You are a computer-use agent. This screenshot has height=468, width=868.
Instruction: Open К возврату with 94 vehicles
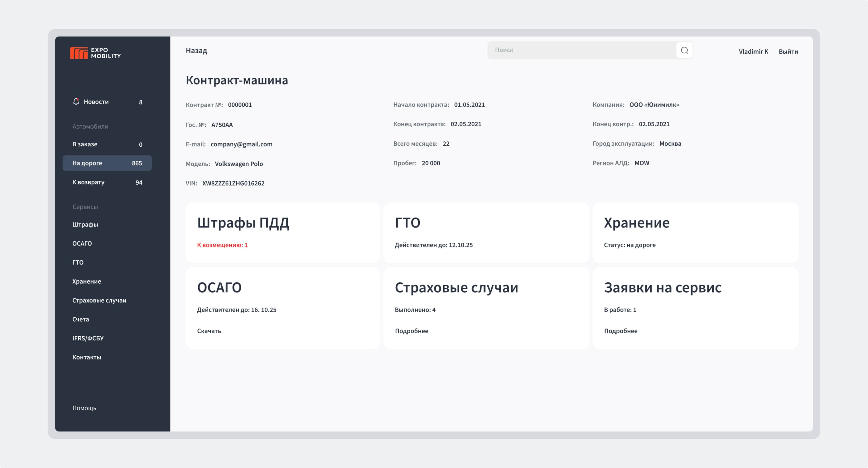[x=88, y=182]
